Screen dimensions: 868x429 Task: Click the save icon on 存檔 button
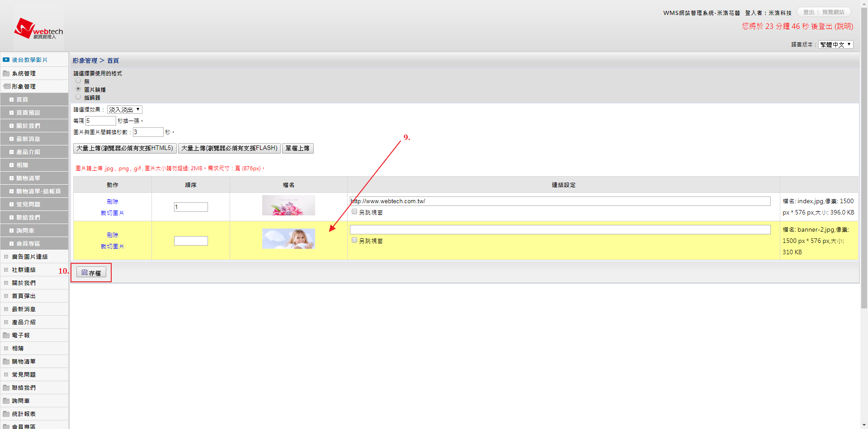click(84, 272)
